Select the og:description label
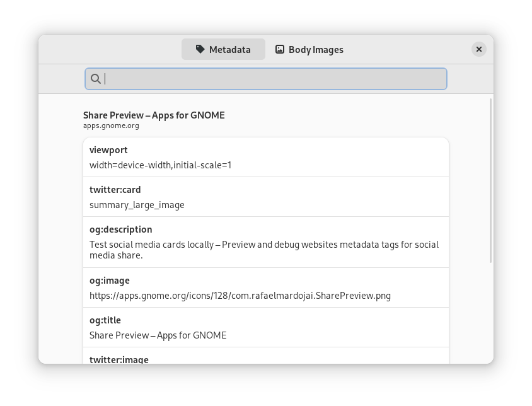This screenshot has height=406, width=532. tap(121, 229)
